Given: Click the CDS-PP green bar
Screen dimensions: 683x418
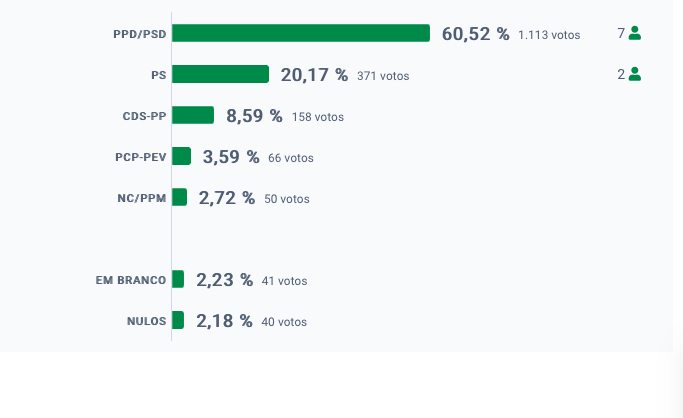Looking at the screenshot, I should tap(193, 115).
